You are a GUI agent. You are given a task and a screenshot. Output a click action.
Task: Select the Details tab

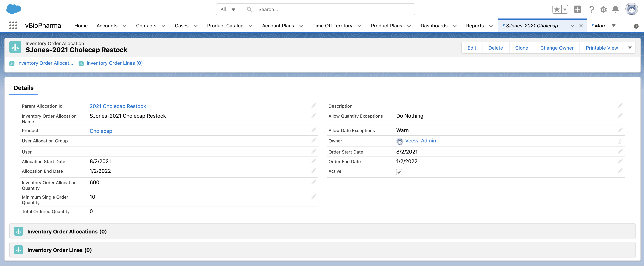(x=24, y=88)
